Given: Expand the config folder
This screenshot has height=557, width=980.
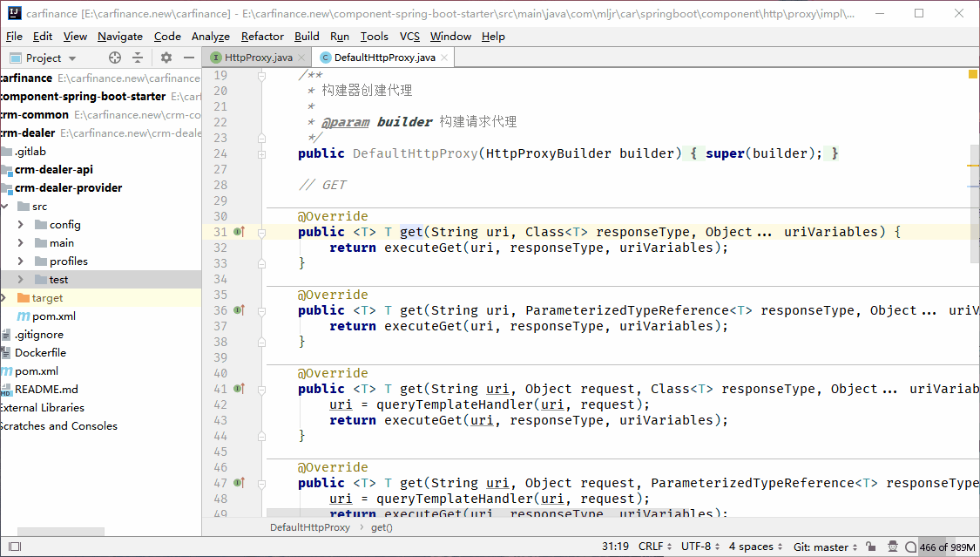Looking at the screenshot, I should tap(21, 225).
